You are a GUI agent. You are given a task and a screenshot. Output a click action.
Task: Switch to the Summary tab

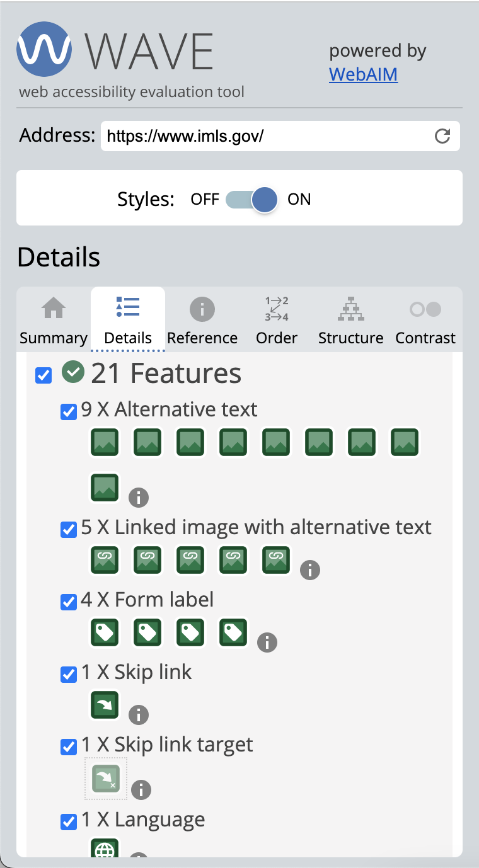click(53, 319)
